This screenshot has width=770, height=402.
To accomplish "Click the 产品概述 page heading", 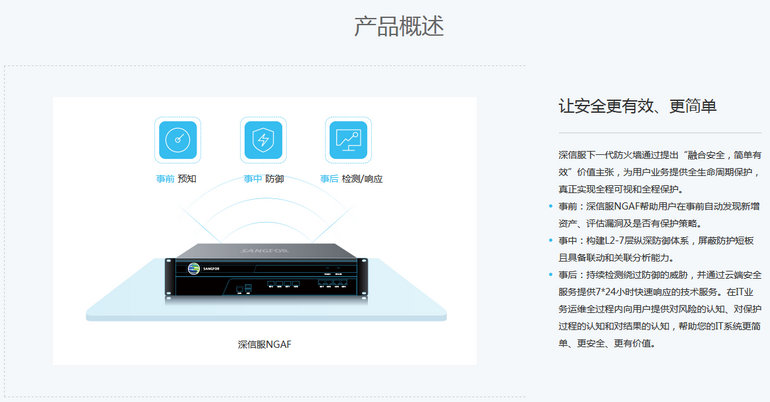I will click(x=399, y=27).
